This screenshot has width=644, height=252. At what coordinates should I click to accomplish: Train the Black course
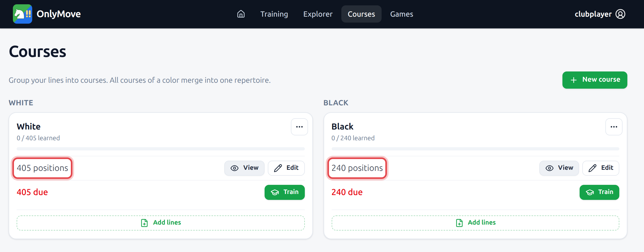point(599,192)
